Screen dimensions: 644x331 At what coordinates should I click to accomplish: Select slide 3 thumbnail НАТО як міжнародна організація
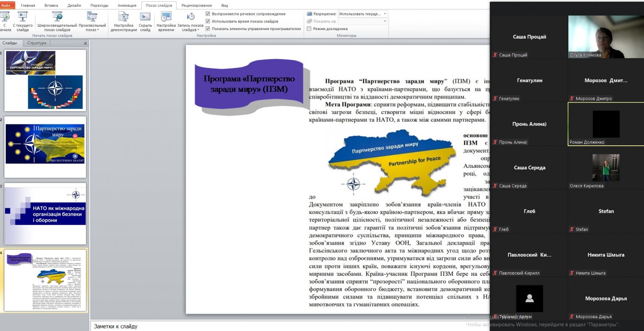click(x=45, y=214)
